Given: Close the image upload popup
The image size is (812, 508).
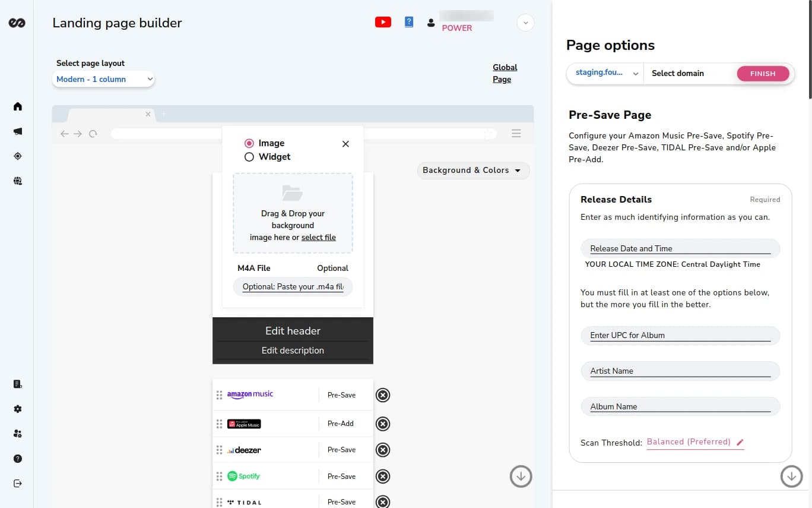Looking at the screenshot, I should (345, 144).
